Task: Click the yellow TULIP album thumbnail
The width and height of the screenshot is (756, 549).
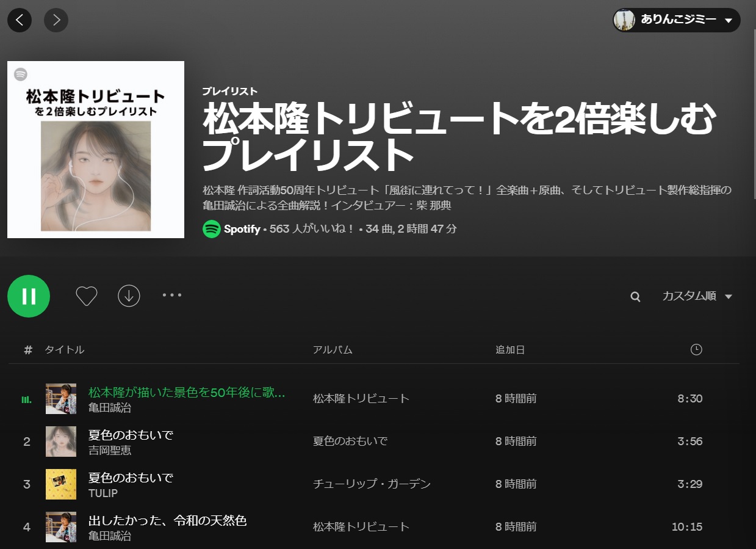Action: tap(61, 484)
